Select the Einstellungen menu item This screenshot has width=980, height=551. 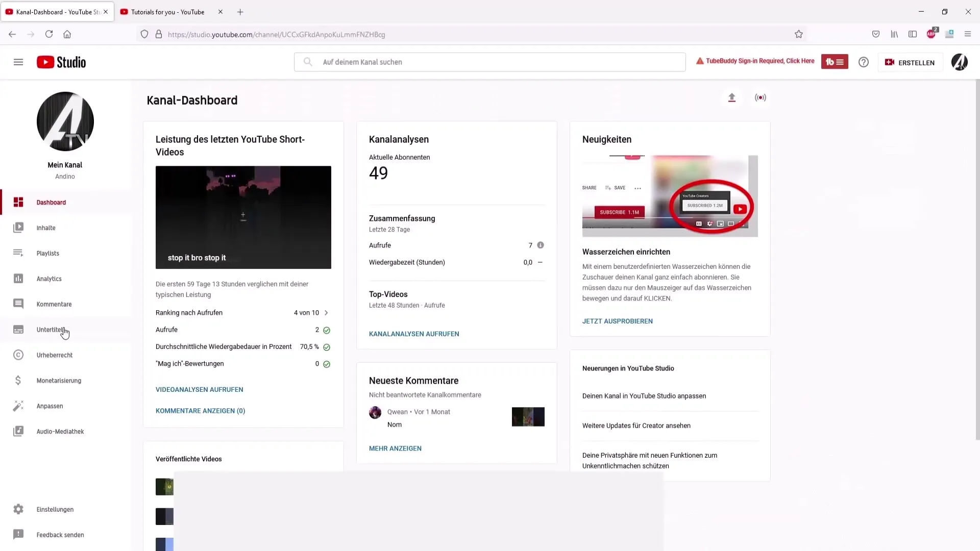pyautogui.click(x=55, y=509)
